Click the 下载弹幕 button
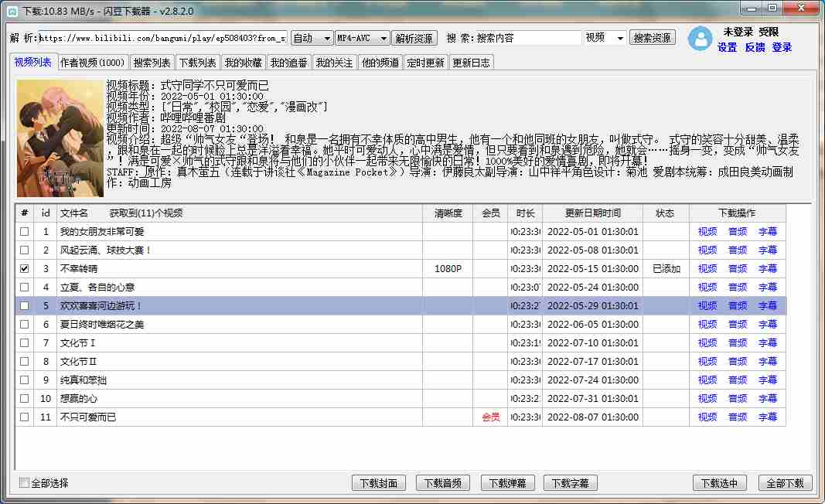The image size is (825, 504). (x=507, y=483)
